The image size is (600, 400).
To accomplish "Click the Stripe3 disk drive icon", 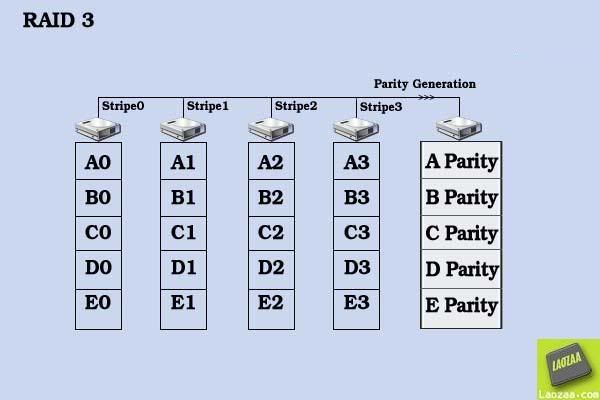I will point(356,129).
